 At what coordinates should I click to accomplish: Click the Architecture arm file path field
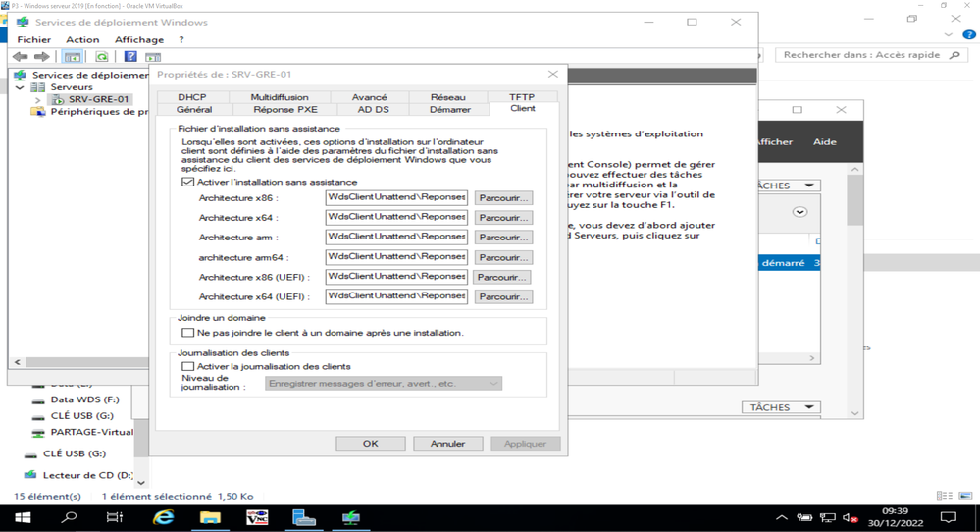tap(396, 237)
